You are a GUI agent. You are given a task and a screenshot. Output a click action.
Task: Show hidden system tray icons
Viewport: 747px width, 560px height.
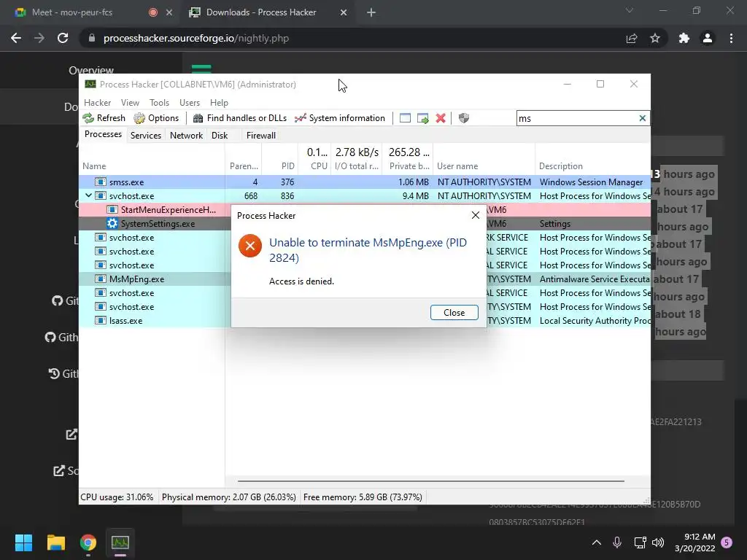(x=596, y=542)
